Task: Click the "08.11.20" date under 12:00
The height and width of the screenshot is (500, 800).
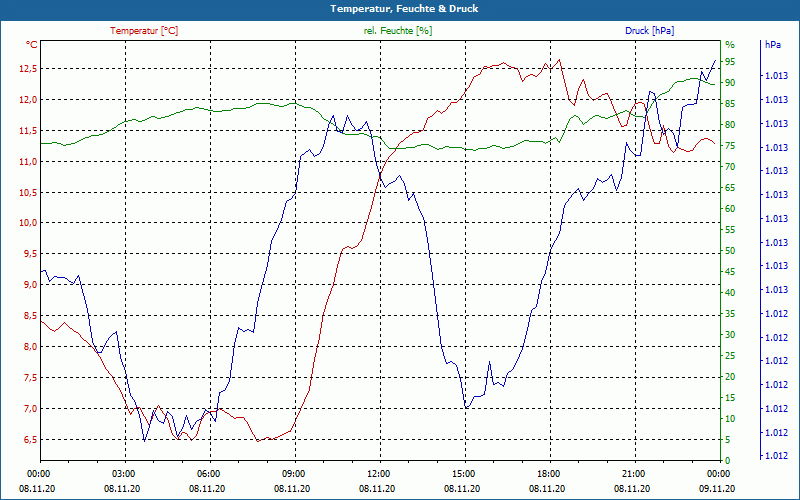Action: coord(377,489)
